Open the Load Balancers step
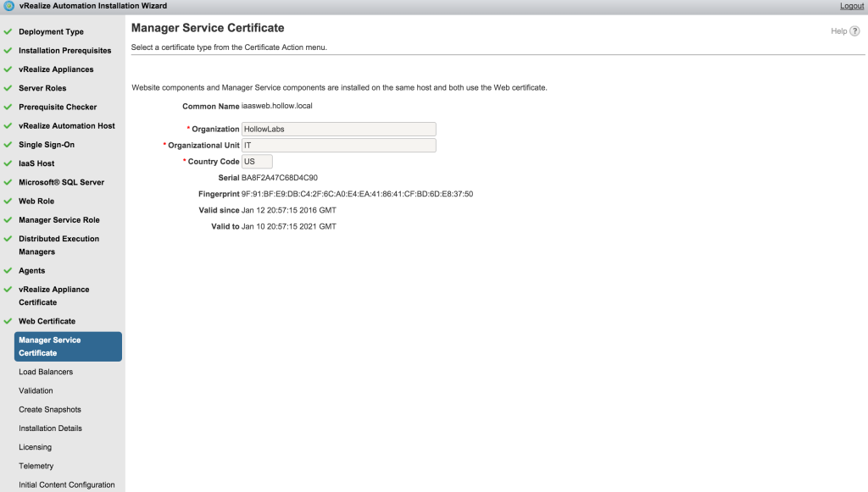 coord(46,372)
